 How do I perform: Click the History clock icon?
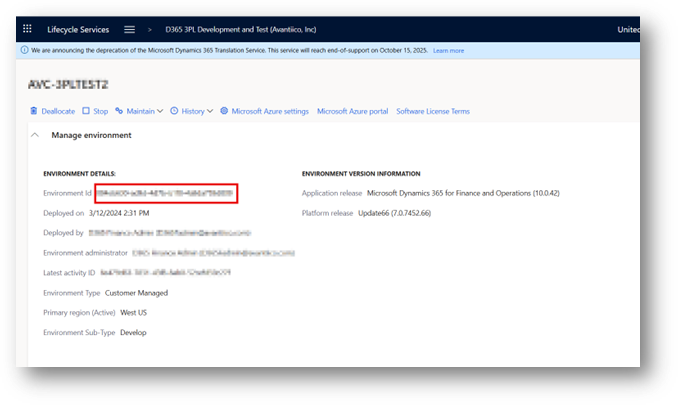click(174, 111)
